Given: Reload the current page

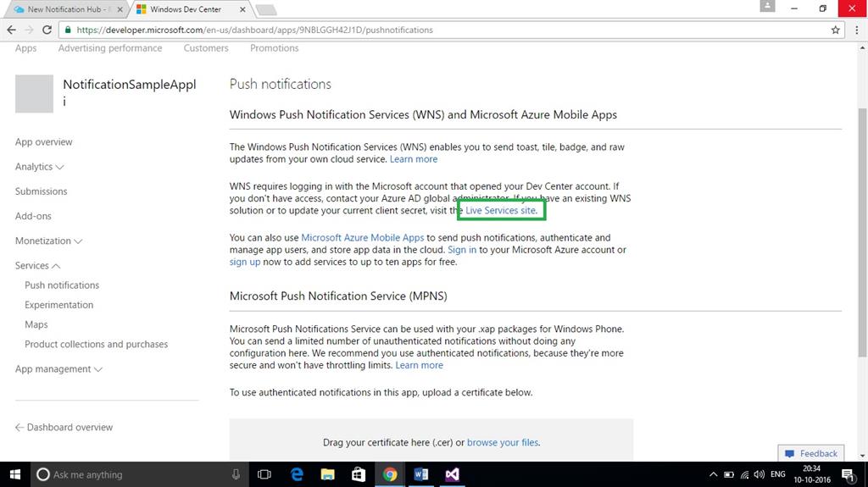Looking at the screenshot, I should click(47, 30).
